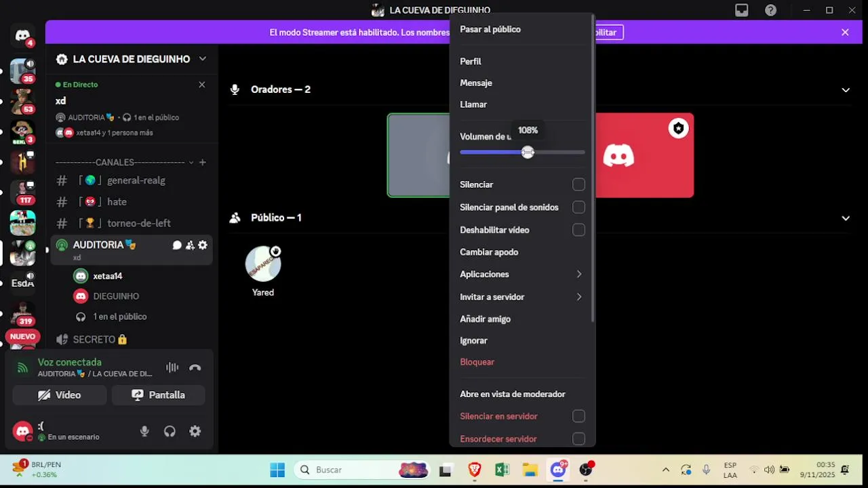Viewport: 868px width, 488px height.
Task: Click Yared audience member avatar
Action: 263,264
